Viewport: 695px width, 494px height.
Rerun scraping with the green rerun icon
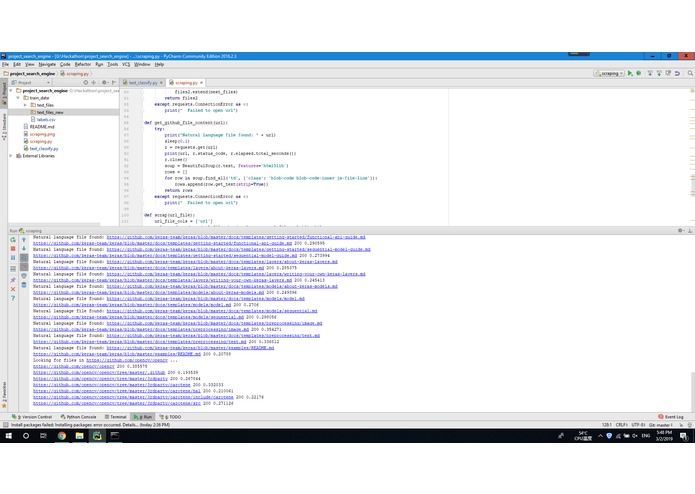click(13, 240)
